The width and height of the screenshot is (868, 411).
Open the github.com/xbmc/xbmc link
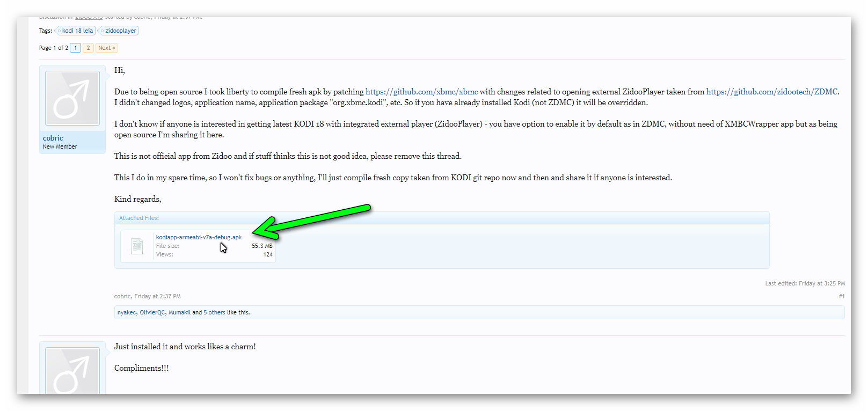421,92
